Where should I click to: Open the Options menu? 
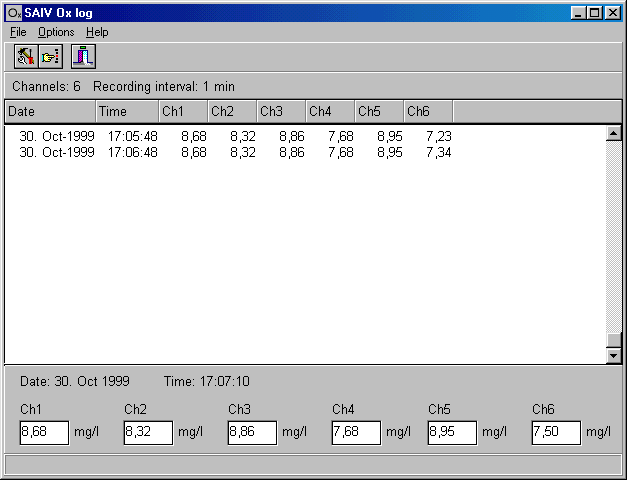(56, 32)
